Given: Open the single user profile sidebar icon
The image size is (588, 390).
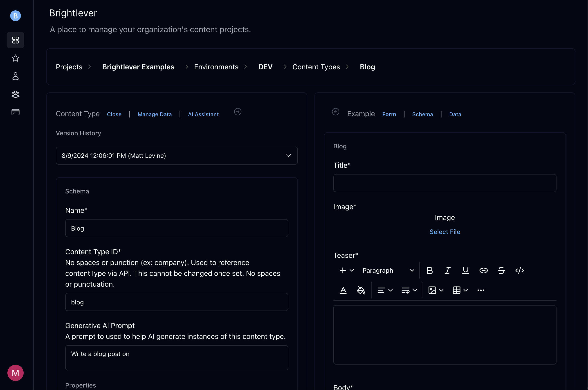Looking at the screenshot, I should (x=15, y=76).
